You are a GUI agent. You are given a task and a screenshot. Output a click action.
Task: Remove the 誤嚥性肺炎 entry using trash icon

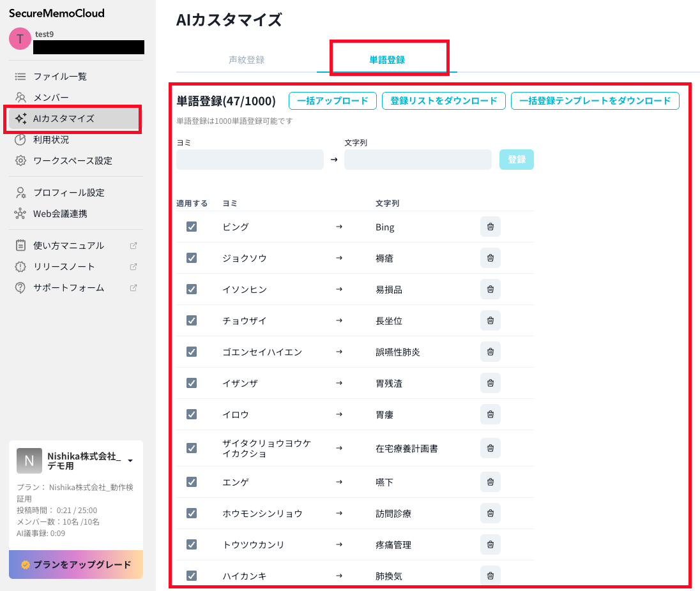(x=490, y=352)
